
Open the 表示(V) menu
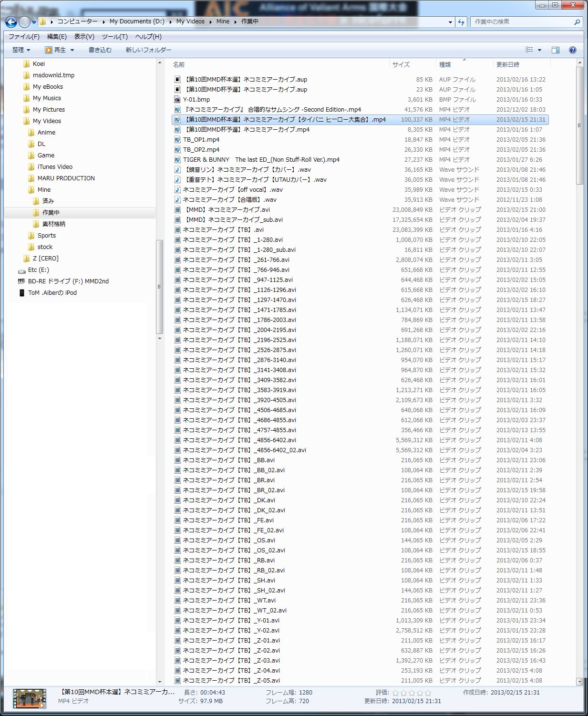click(x=84, y=37)
